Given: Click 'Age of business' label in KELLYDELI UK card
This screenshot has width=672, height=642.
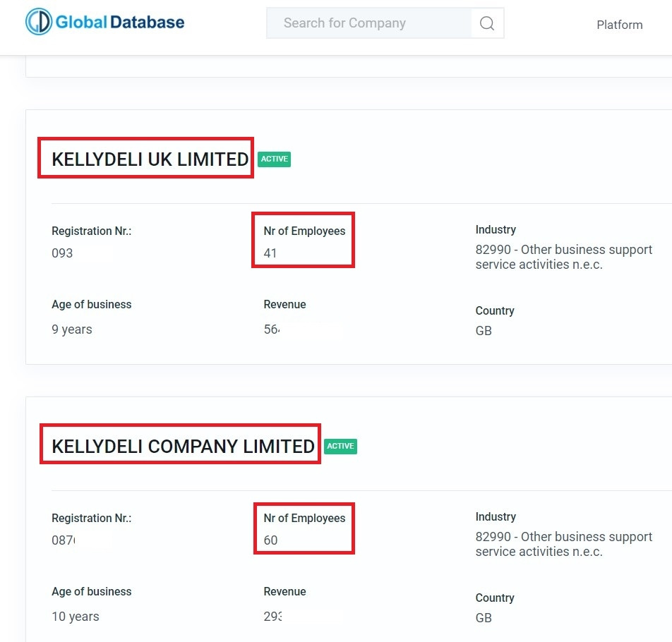Looking at the screenshot, I should (92, 305).
